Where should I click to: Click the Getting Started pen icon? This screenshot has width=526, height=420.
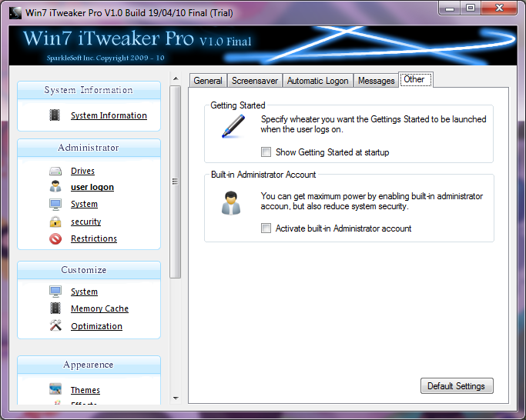233,126
